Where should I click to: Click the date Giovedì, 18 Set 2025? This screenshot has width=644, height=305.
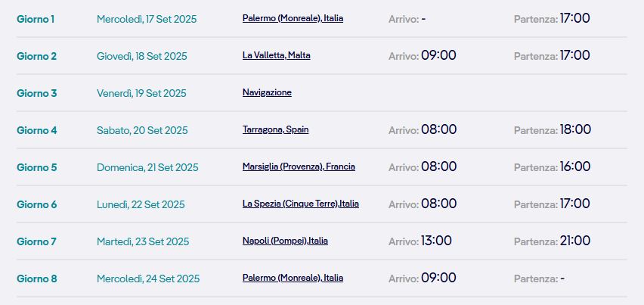click(141, 56)
